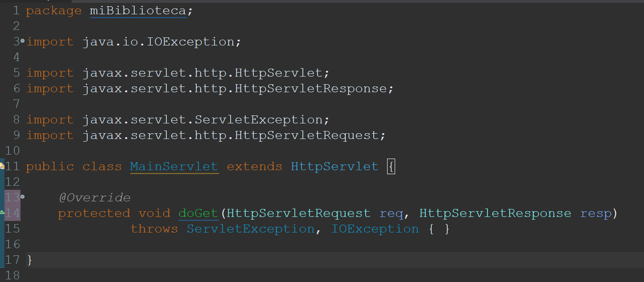Click the doGet method name
Image resolution: width=644 pixels, height=282 pixels.
198,213
